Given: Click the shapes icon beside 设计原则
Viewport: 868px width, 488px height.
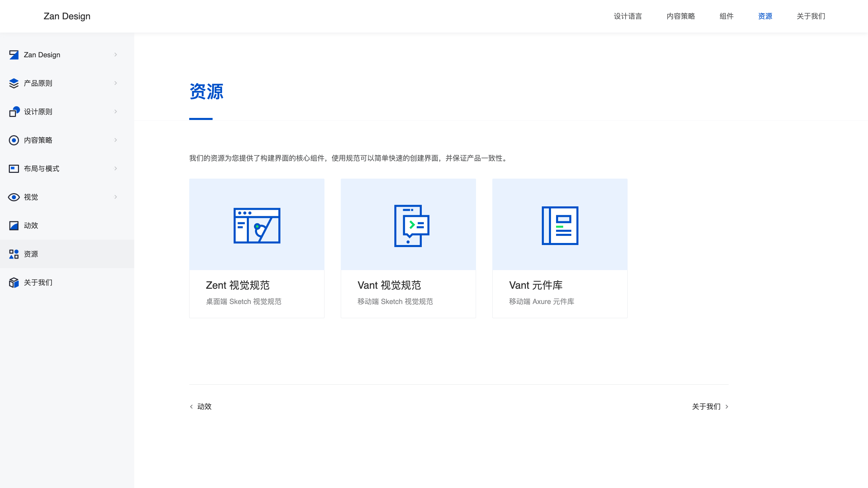Looking at the screenshot, I should (14, 112).
